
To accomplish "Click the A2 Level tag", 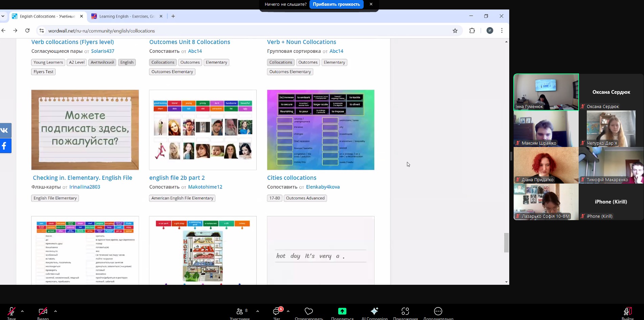I will 77,62.
